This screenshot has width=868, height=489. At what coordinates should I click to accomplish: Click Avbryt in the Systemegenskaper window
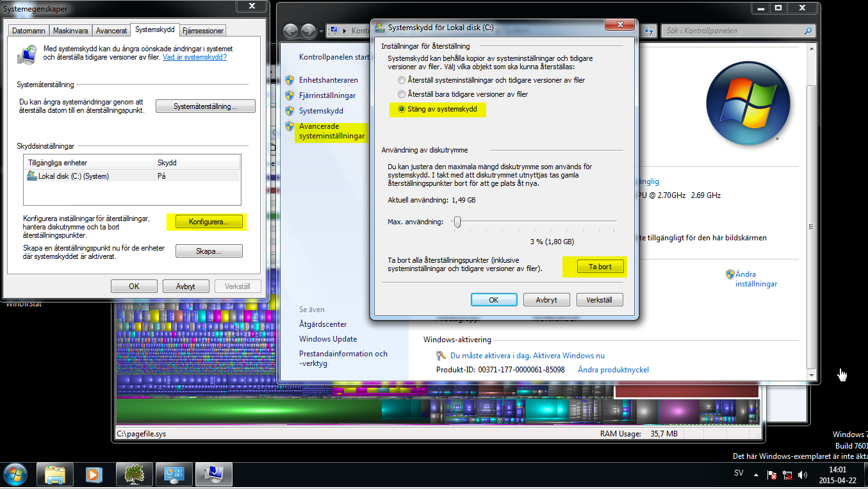coord(186,286)
